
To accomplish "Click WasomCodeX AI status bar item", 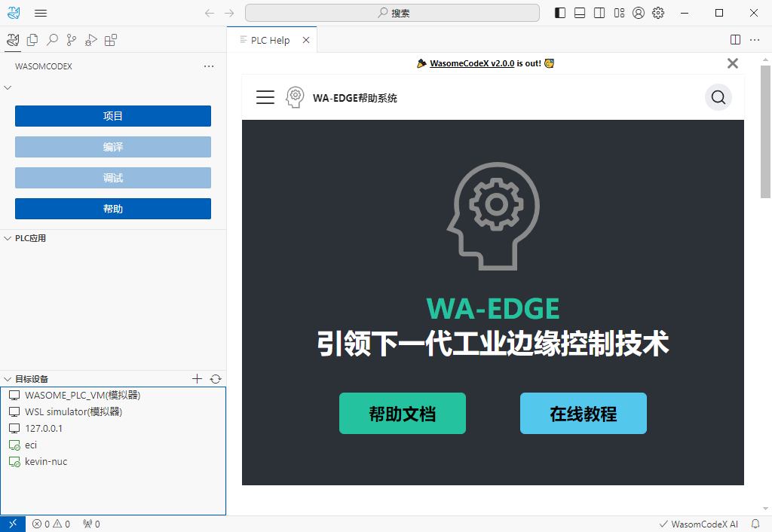I will [x=699, y=524].
